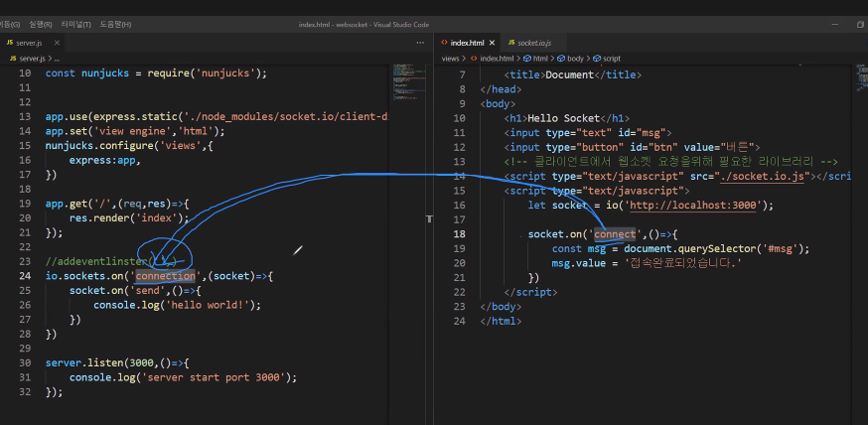Click the <title>Document</title> line

[x=573, y=75]
